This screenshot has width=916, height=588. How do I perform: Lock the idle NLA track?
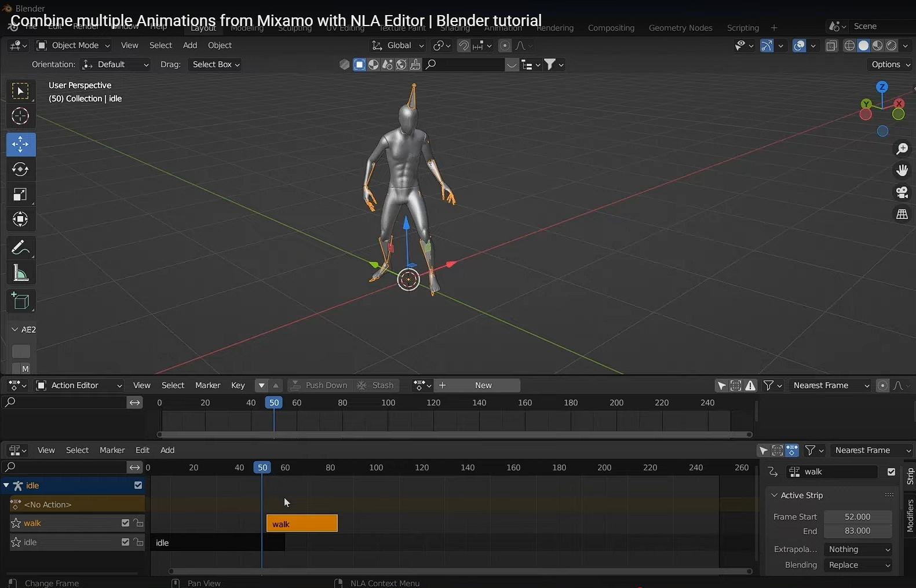pyautogui.click(x=138, y=542)
